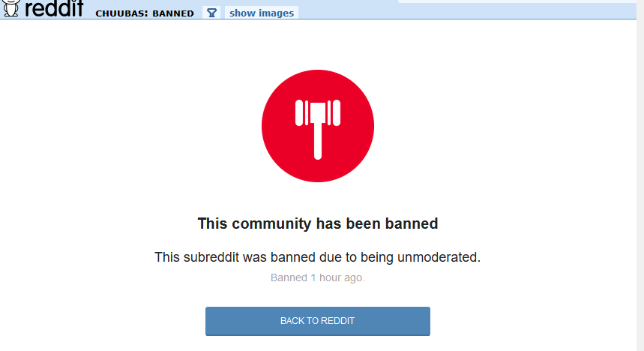644x351 pixels.
Task: Click the reddit wordmark logo
Action: tap(54, 8)
